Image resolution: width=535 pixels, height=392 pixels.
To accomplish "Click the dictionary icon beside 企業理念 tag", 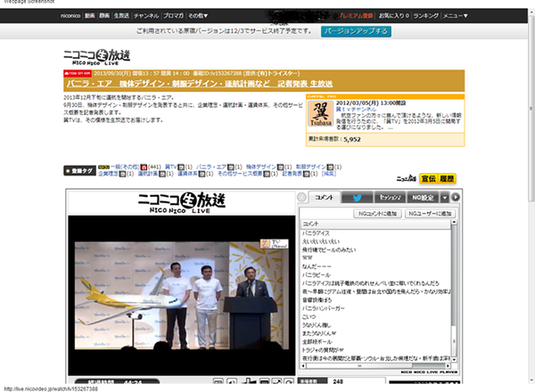I will click(x=122, y=175).
